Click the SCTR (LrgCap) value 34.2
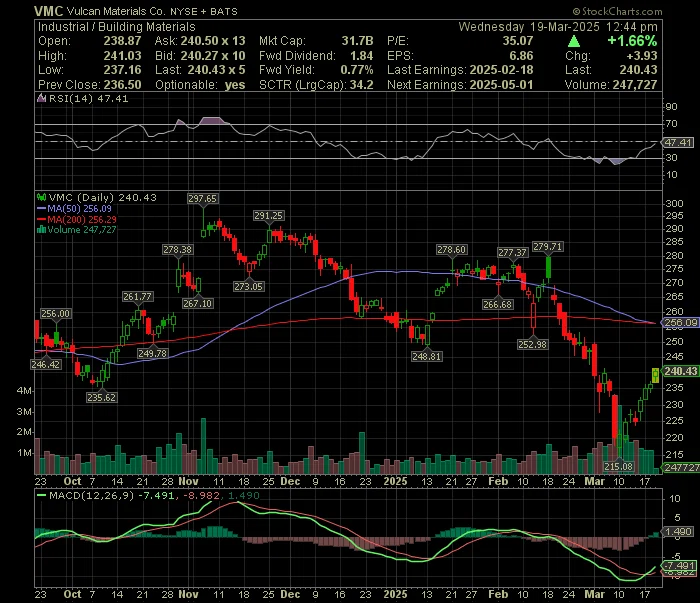Screen dimensions: 700x603 362,85
